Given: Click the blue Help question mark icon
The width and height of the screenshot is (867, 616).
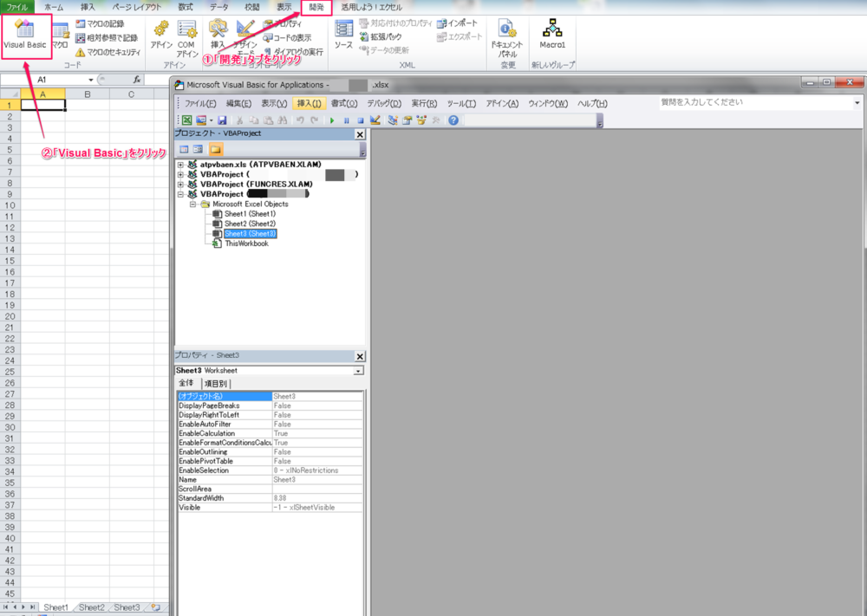Looking at the screenshot, I should tap(453, 120).
